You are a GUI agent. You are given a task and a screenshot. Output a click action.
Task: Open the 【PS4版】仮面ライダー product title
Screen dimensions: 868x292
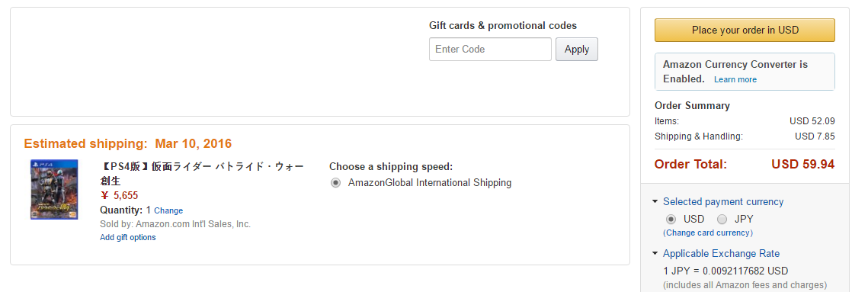(x=202, y=173)
